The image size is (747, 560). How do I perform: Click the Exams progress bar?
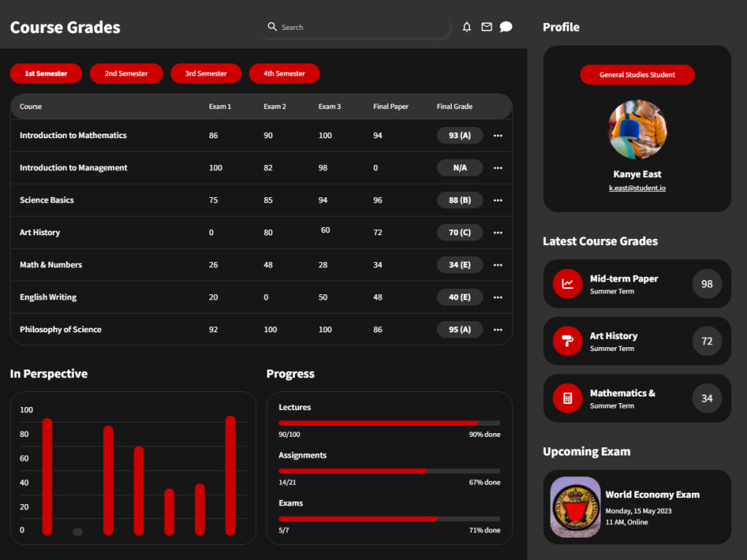pyautogui.click(x=390, y=519)
